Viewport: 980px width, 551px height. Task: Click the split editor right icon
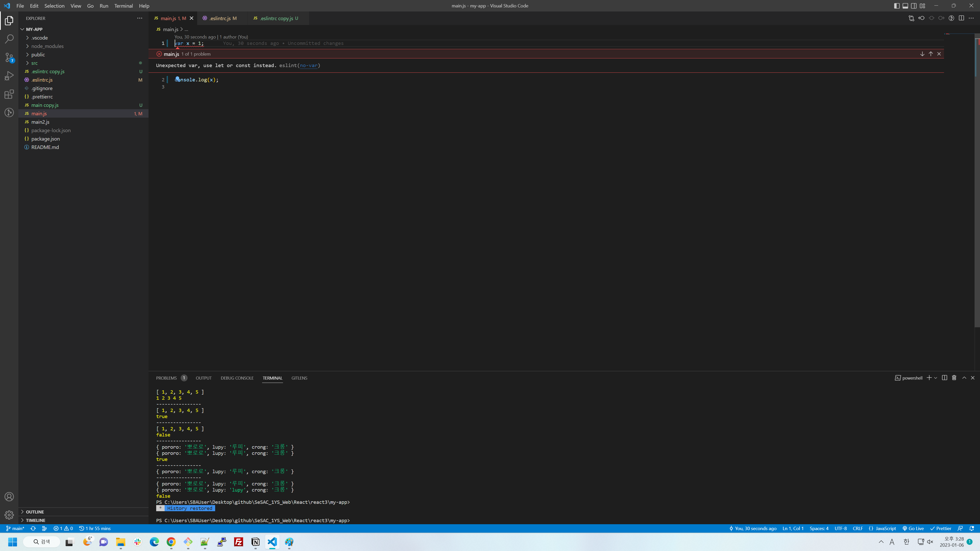pos(961,18)
